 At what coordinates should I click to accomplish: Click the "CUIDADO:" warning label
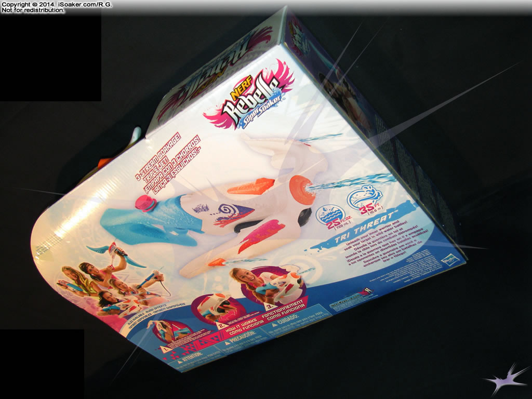click(x=285, y=321)
